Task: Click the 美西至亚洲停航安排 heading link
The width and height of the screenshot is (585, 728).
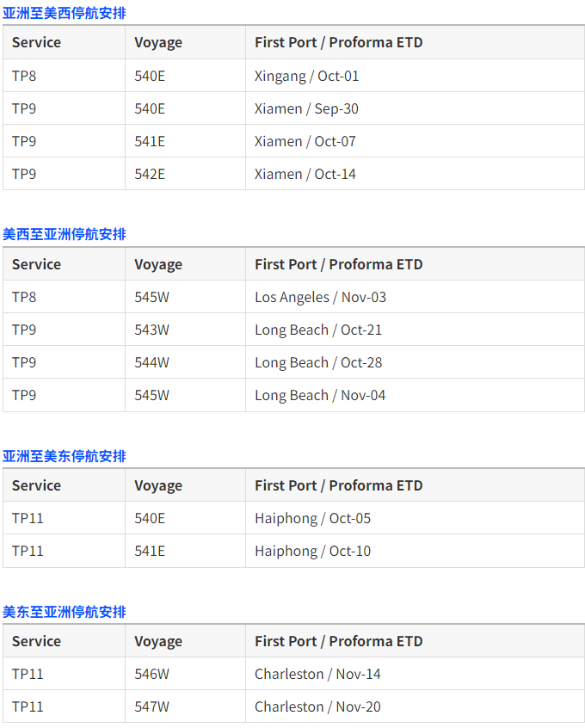Action: coord(65,234)
